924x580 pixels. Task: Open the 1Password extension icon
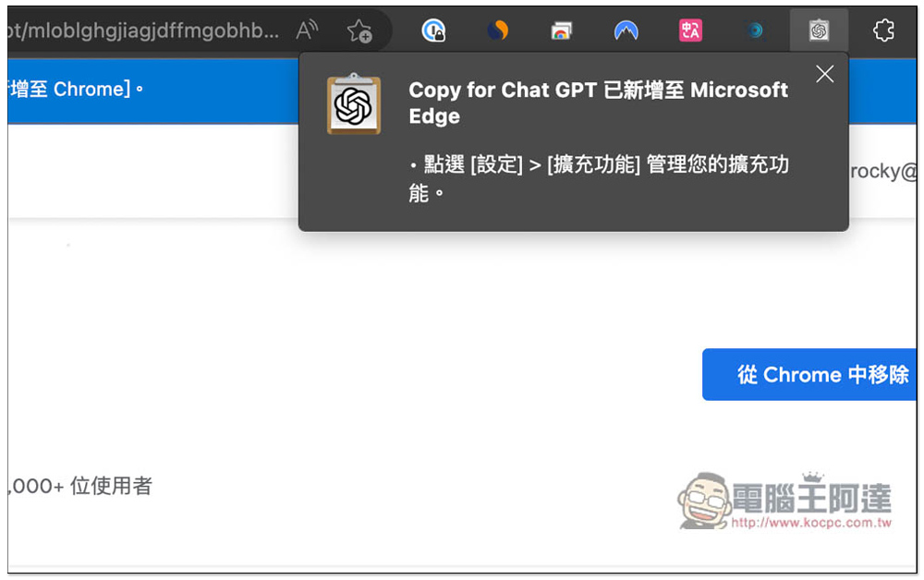coord(433,30)
